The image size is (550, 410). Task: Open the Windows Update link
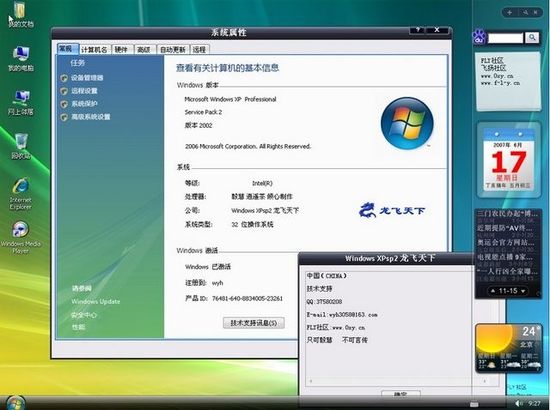coord(95,302)
